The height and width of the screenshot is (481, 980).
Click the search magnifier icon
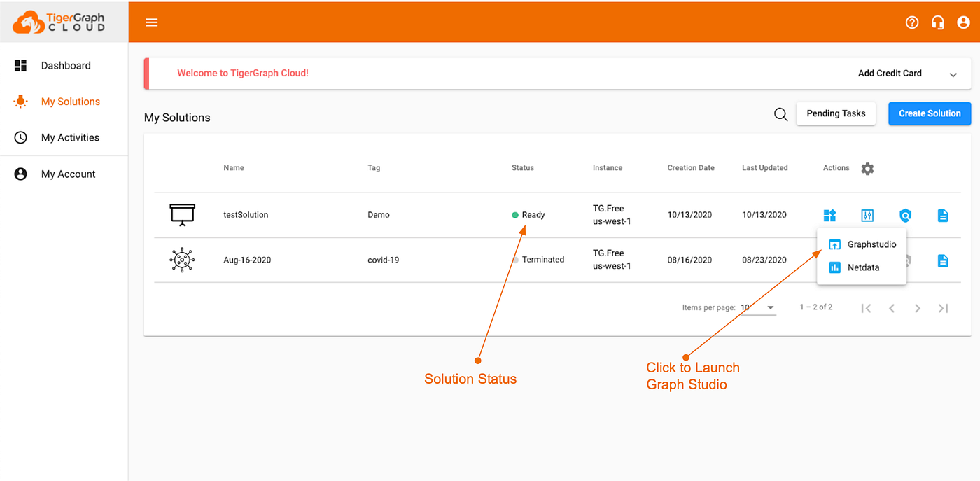[781, 114]
